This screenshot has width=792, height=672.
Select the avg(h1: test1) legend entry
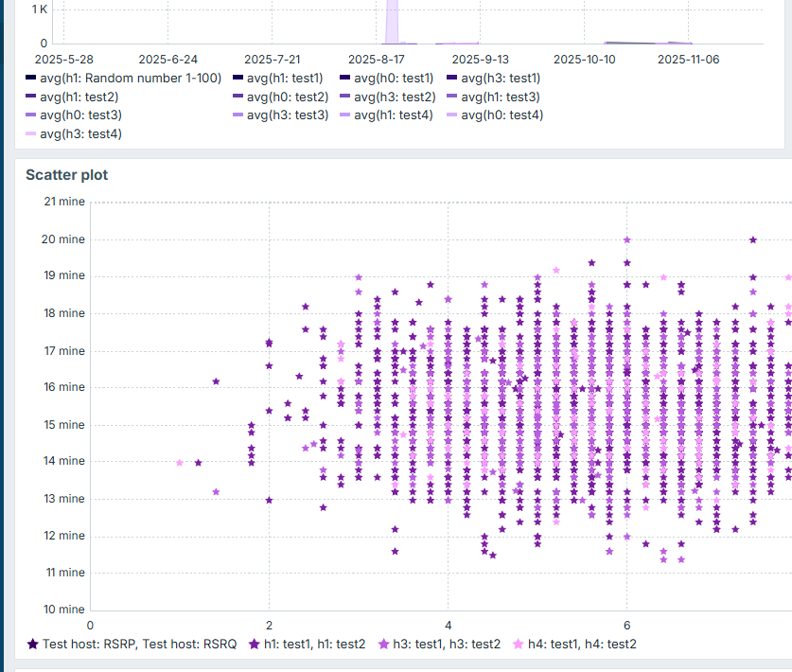click(285, 78)
